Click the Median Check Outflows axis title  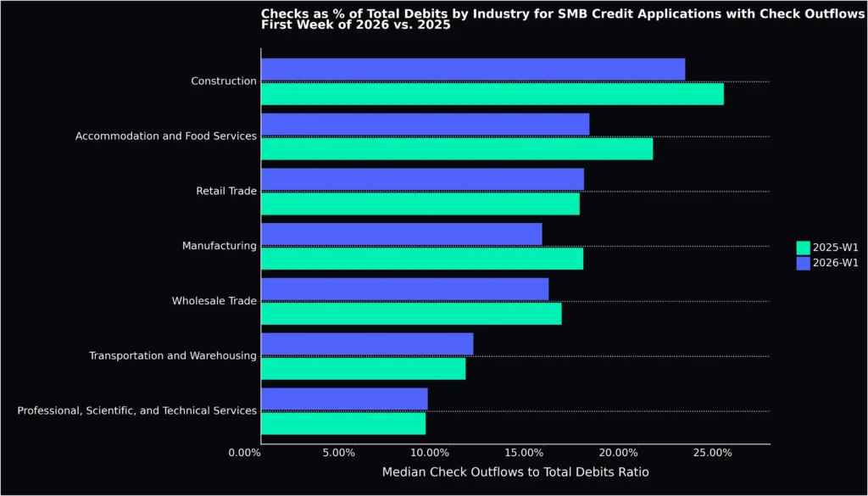pyautogui.click(x=515, y=472)
